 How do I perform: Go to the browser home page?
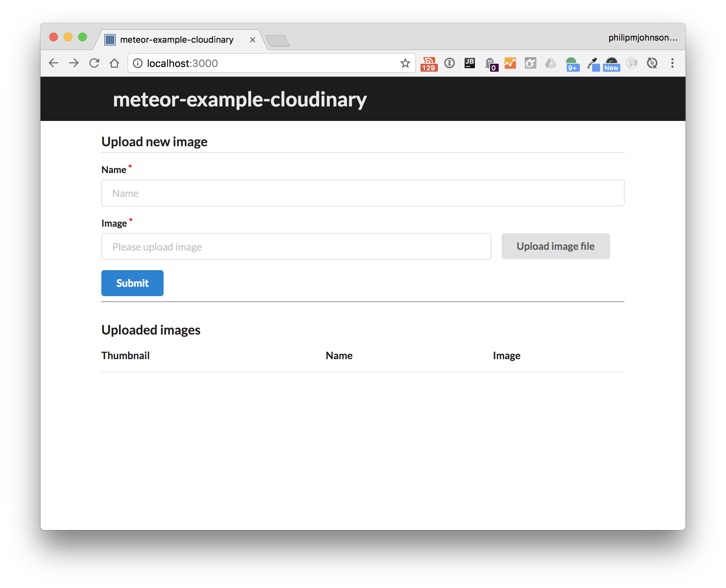(x=114, y=63)
